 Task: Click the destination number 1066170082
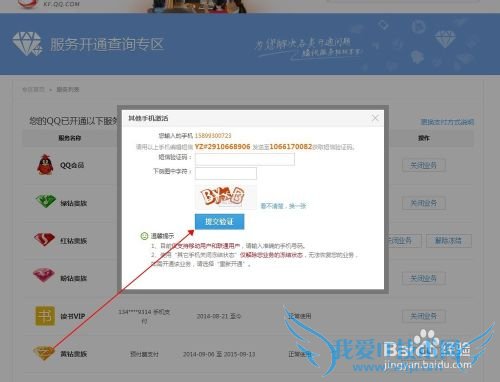(x=291, y=147)
